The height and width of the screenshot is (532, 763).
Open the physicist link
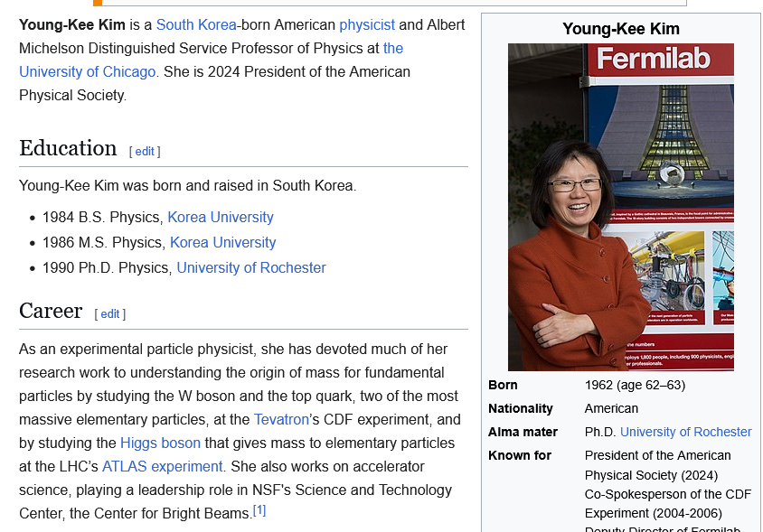click(x=367, y=24)
